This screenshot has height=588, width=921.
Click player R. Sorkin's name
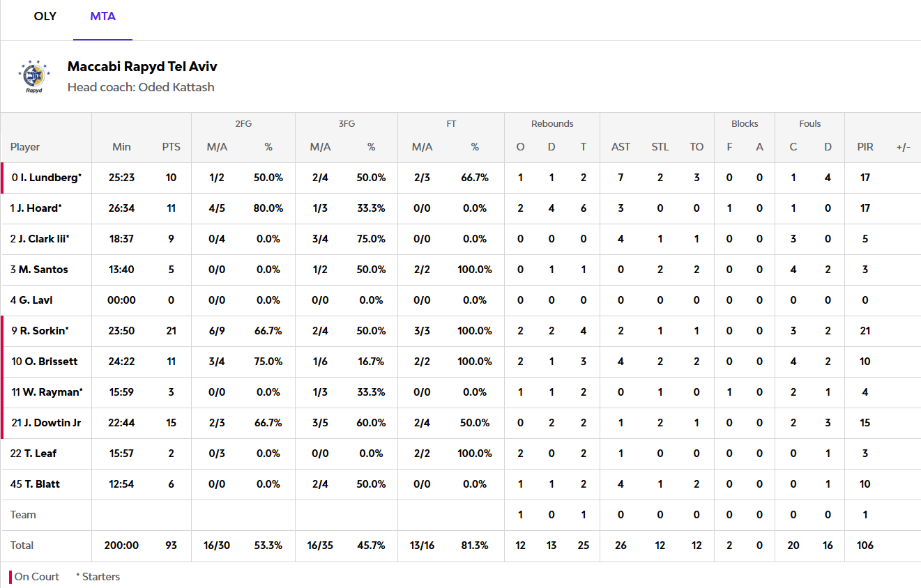click(x=44, y=331)
